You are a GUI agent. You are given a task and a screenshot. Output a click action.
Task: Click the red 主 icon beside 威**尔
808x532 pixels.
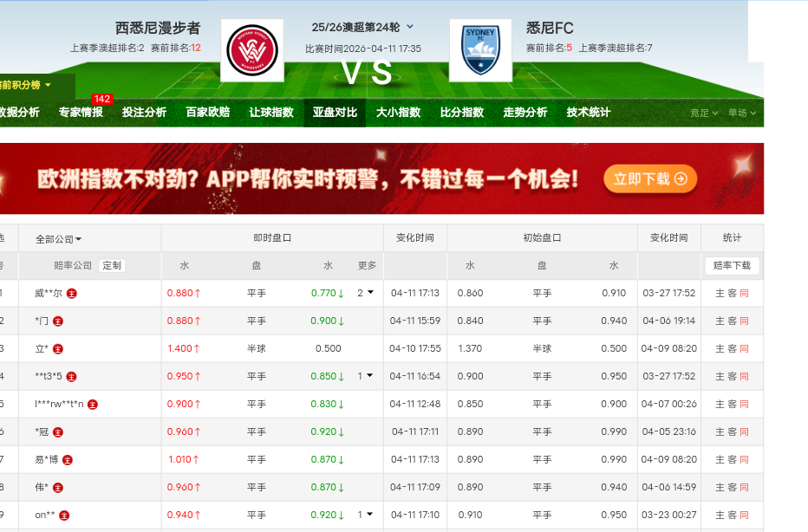[x=72, y=294]
